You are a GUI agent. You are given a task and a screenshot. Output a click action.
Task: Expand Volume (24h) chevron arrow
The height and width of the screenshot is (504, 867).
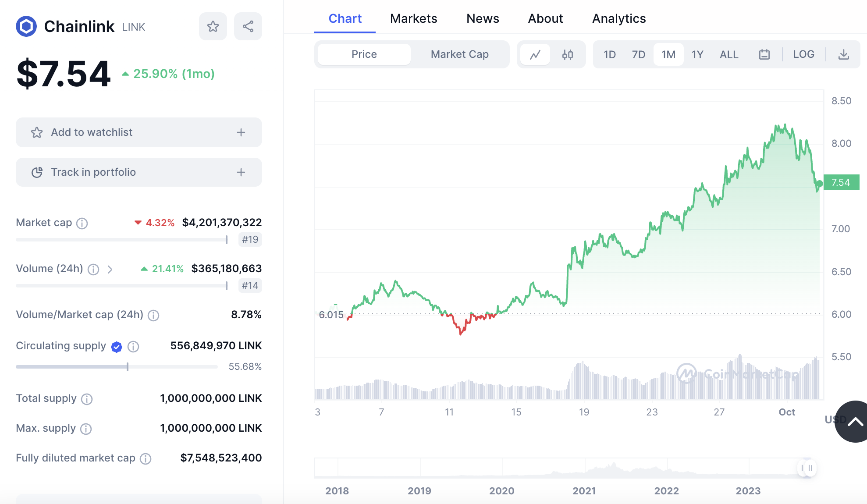pos(110,270)
